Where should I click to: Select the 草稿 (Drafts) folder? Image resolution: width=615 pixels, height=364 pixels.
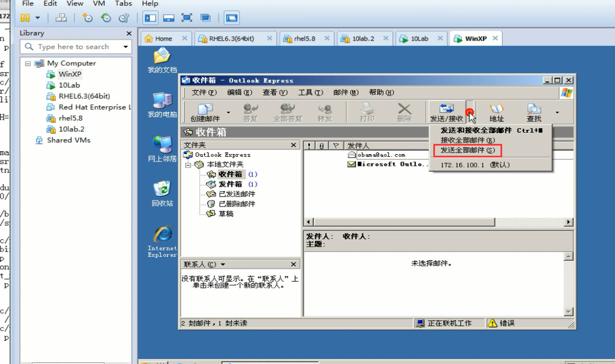(x=226, y=213)
